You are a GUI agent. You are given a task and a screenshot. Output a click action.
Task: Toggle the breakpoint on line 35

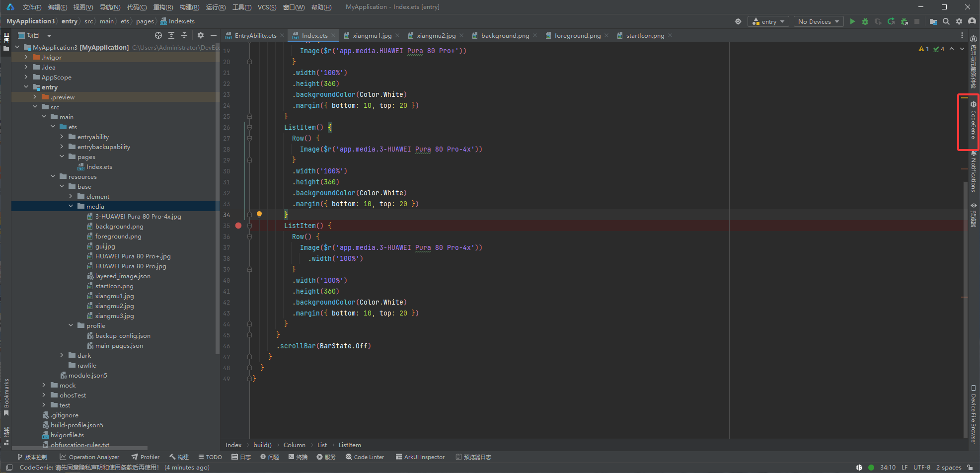pos(238,226)
